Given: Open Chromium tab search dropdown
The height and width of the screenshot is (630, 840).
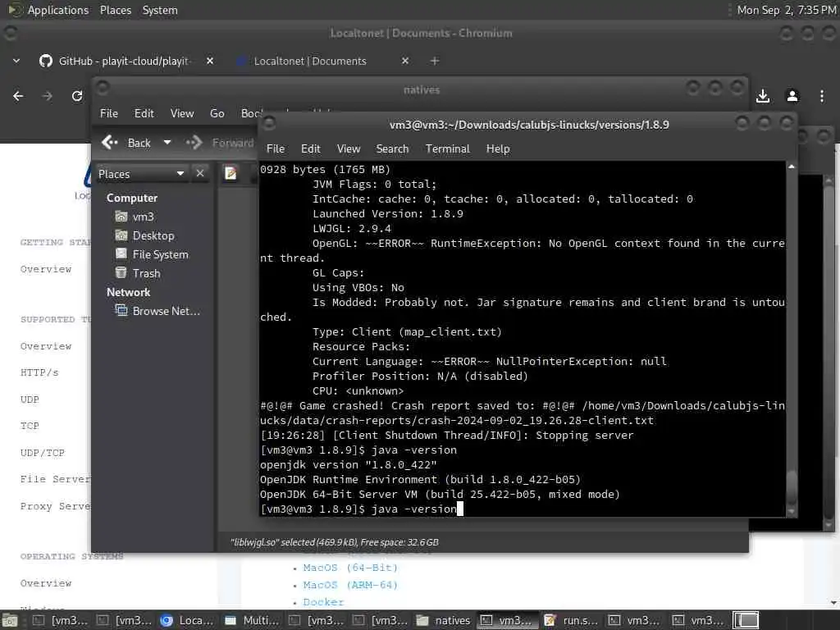Looking at the screenshot, I should pos(16,61).
